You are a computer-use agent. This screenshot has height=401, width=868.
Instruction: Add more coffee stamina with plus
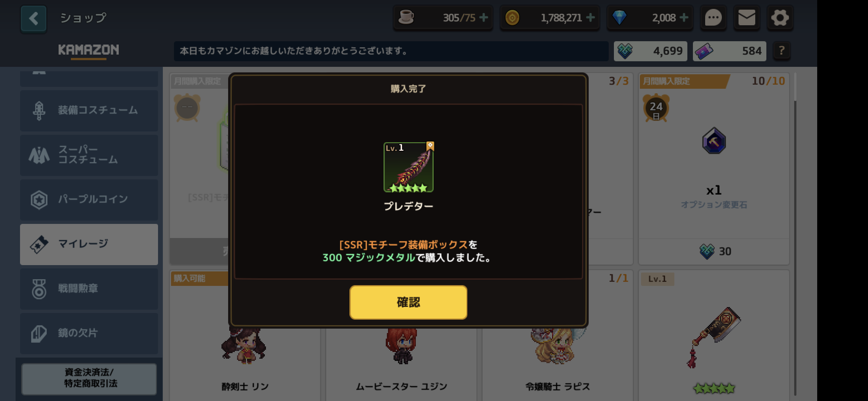pyautogui.click(x=483, y=18)
